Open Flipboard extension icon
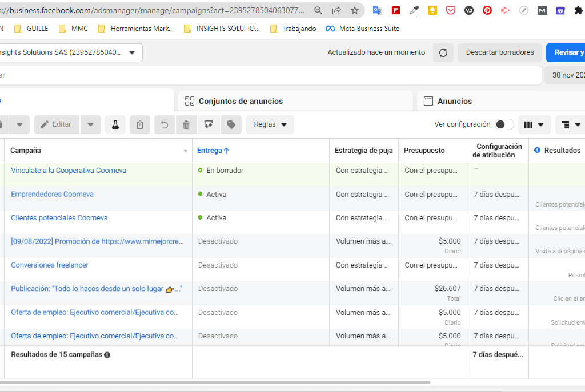 396,10
